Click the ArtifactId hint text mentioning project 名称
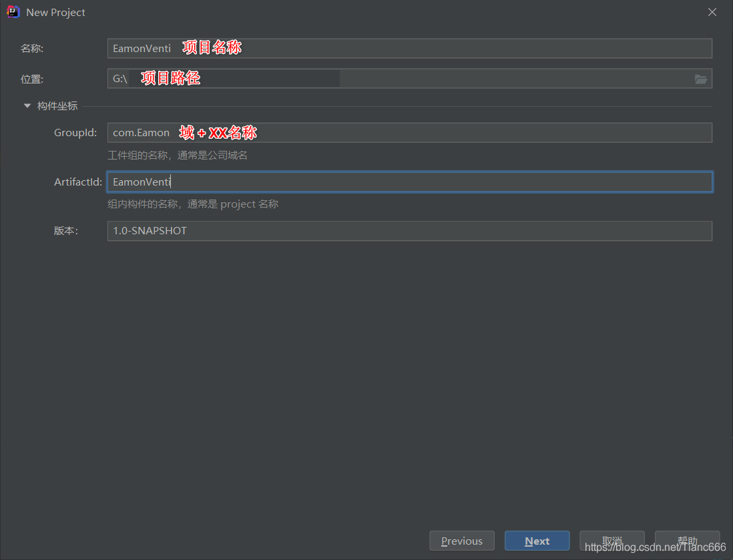This screenshot has height=560, width=733. click(x=193, y=204)
